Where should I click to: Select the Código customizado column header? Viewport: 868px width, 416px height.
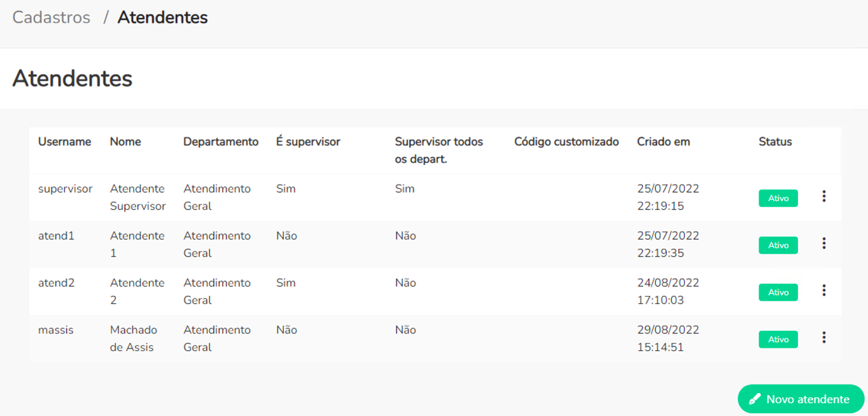pos(566,142)
